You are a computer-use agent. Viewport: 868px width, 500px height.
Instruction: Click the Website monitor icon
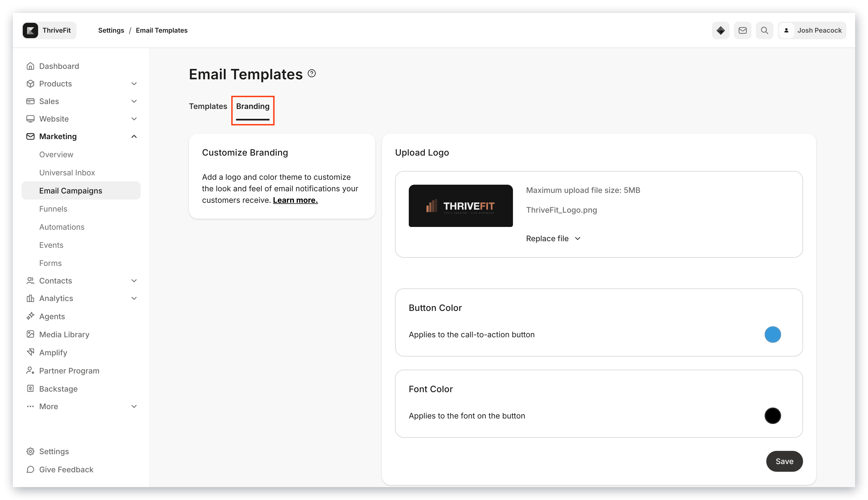pos(30,119)
